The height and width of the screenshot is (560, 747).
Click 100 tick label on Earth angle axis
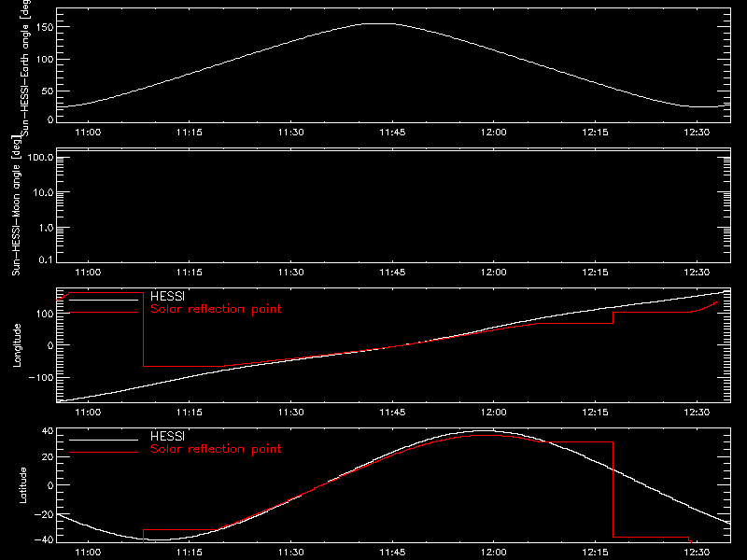coord(44,60)
